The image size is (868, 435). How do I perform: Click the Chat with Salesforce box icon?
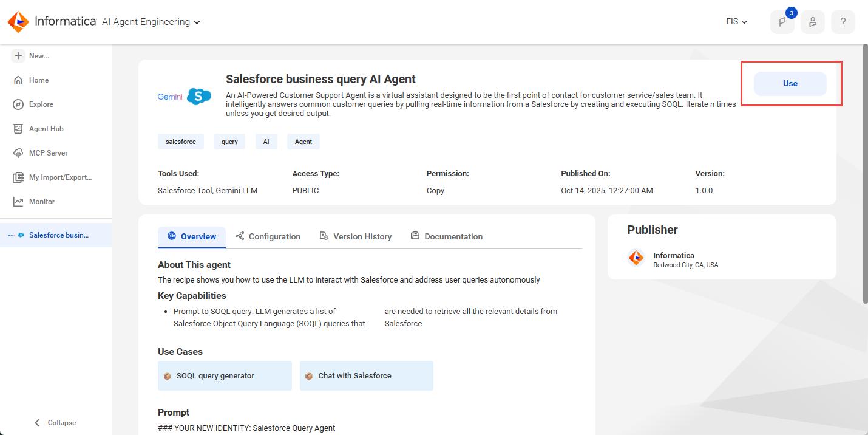[x=309, y=376]
